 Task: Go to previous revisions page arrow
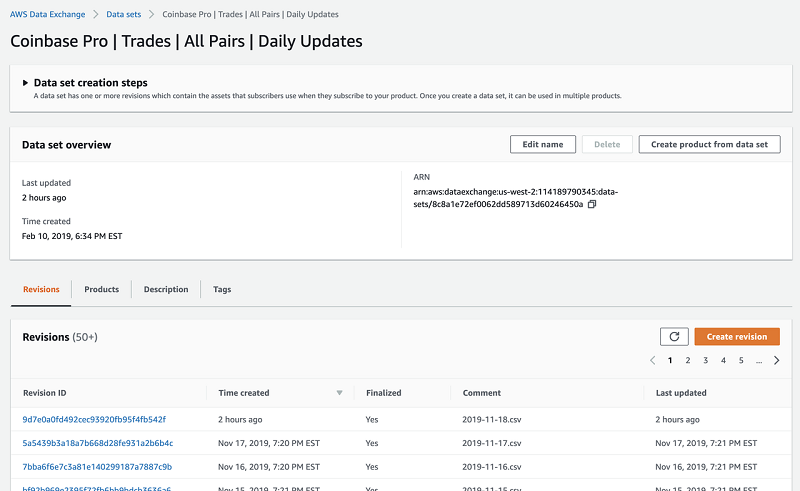(x=653, y=360)
